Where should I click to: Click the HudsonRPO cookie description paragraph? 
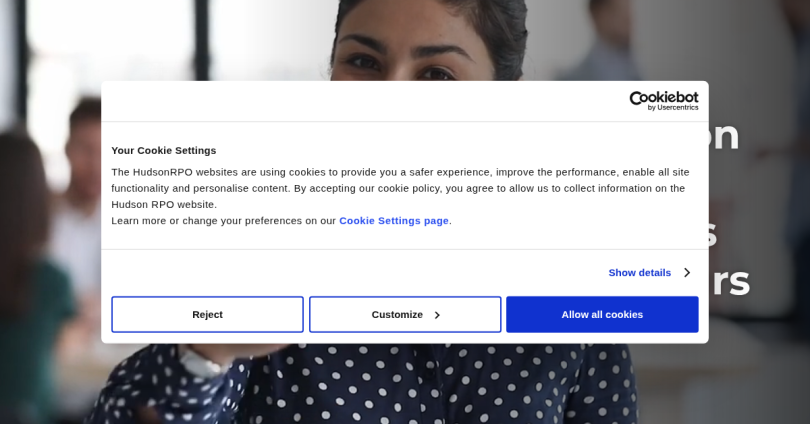400,188
